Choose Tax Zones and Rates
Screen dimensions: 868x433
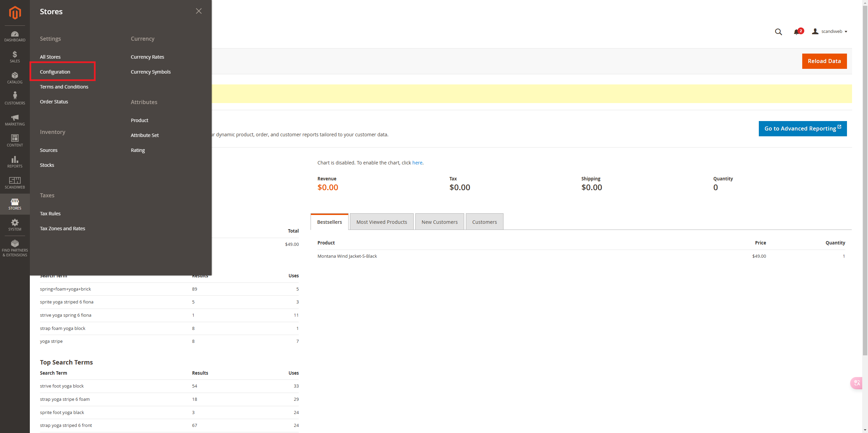[x=62, y=229]
